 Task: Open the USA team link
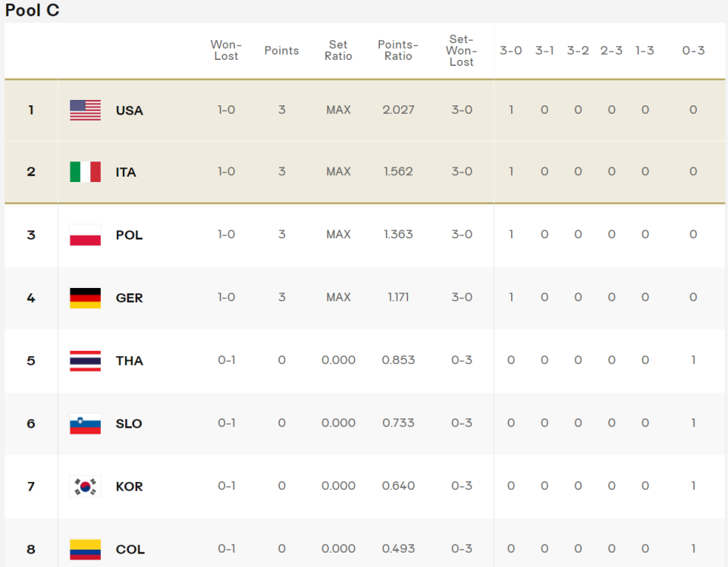tap(129, 111)
